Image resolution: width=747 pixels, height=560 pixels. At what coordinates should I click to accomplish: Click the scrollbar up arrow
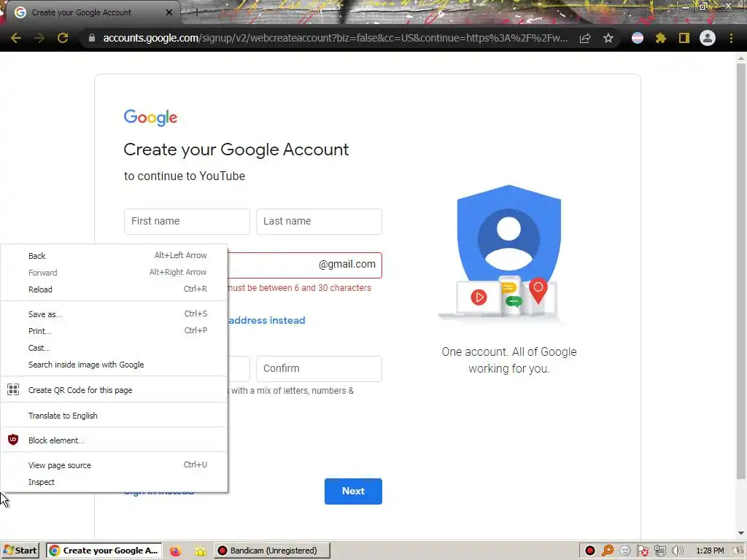(740, 58)
